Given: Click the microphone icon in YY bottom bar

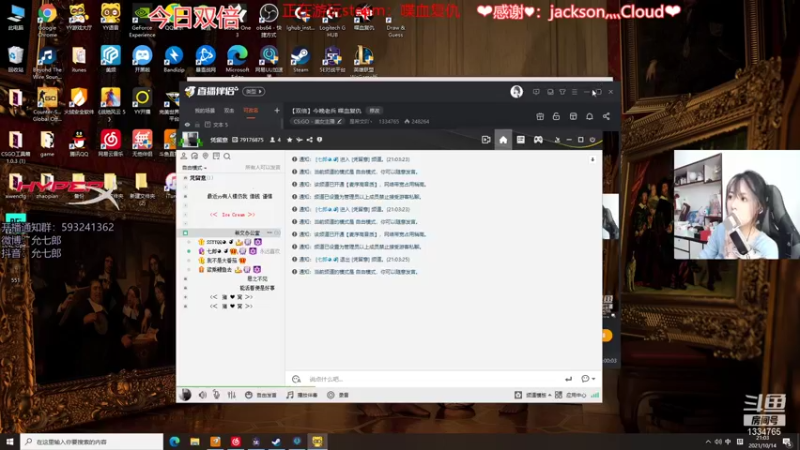Looking at the screenshot, I should [216, 395].
